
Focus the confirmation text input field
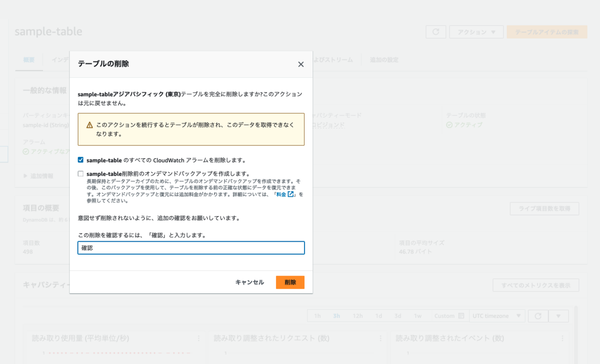pyautogui.click(x=191, y=248)
